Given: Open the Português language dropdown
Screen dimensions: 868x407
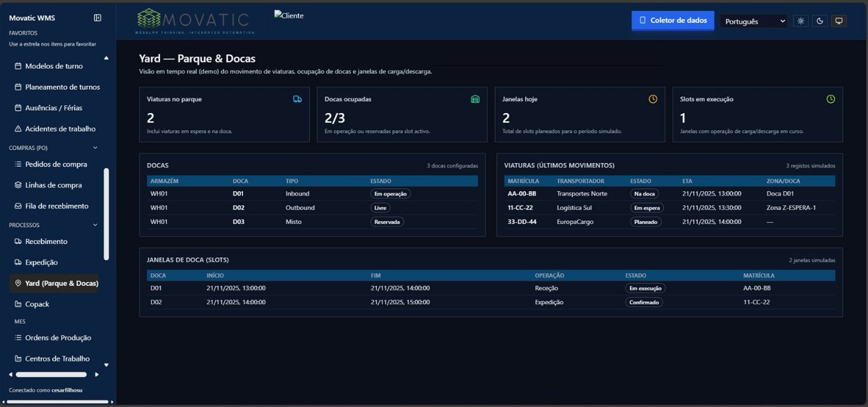Looking at the screenshot, I should (x=754, y=22).
